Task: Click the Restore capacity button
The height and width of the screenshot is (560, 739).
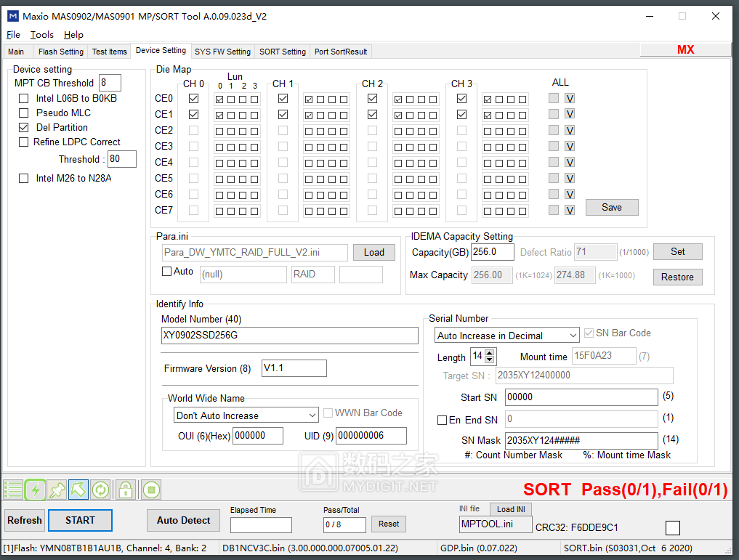Action: (678, 277)
